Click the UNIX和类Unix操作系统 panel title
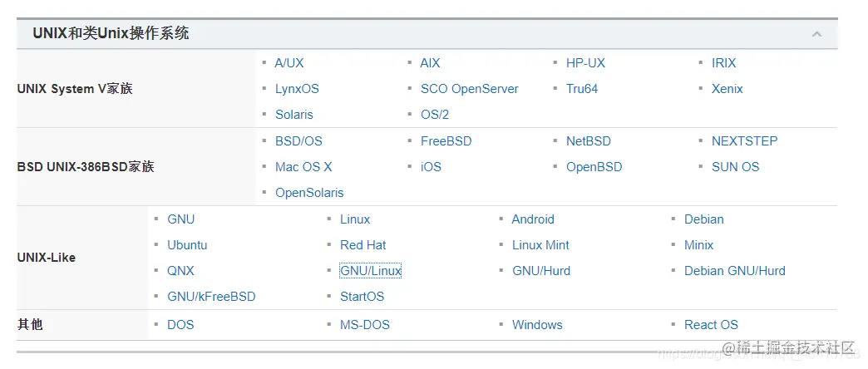Viewport: 868px width, 369px height. click(x=111, y=33)
